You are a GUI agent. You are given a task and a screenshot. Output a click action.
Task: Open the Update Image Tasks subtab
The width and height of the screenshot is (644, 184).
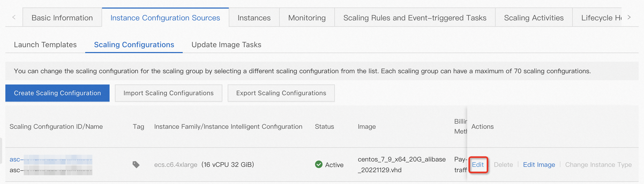(x=226, y=45)
